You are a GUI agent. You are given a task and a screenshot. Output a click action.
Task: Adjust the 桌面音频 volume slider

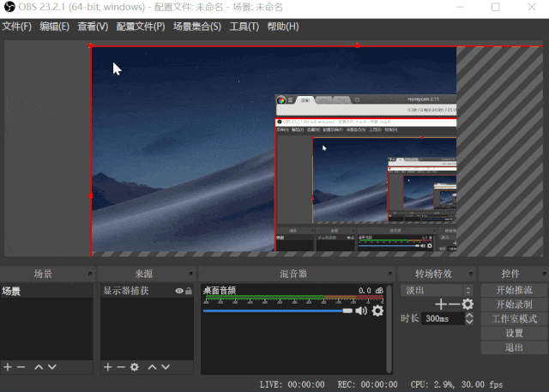(x=278, y=311)
